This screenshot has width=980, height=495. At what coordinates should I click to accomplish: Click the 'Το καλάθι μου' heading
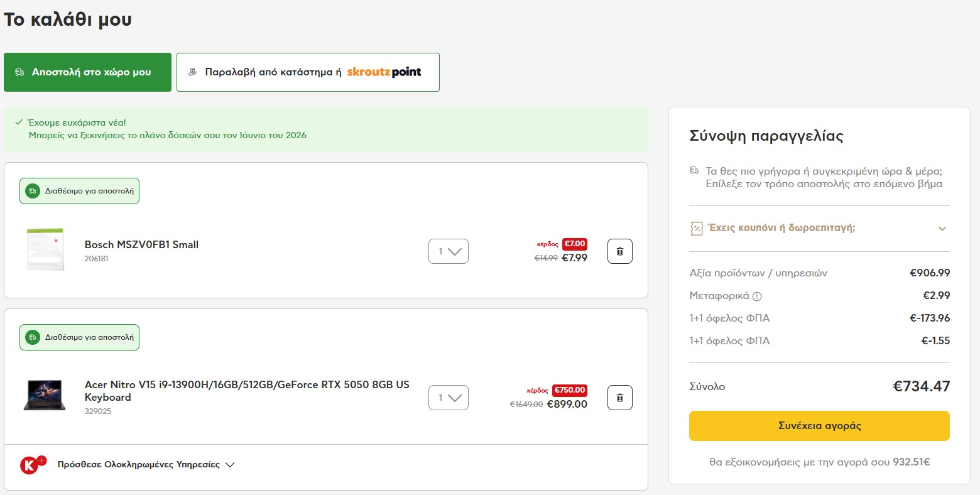[x=68, y=19]
